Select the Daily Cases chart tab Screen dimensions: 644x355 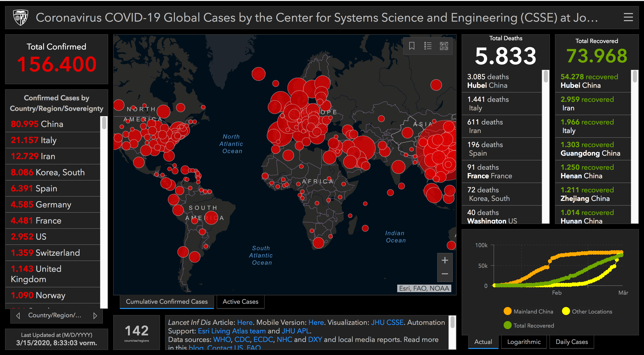tap(572, 342)
